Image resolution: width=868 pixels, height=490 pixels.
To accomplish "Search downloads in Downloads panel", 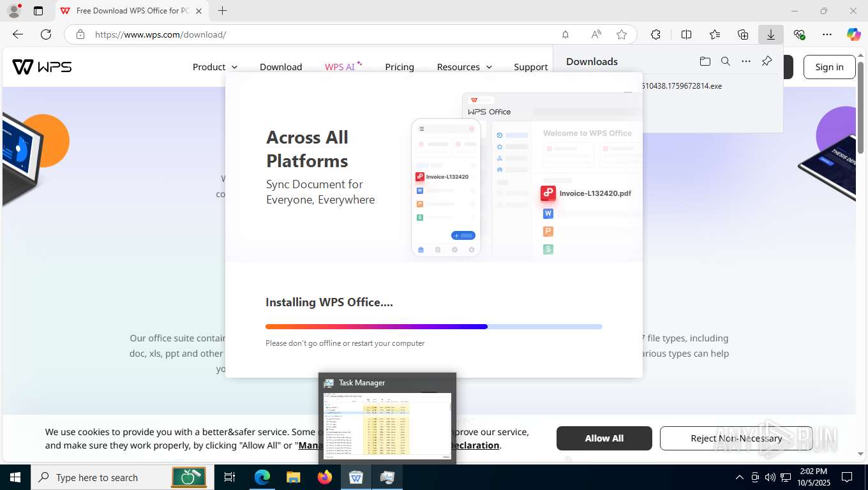I will click(725, 61).
